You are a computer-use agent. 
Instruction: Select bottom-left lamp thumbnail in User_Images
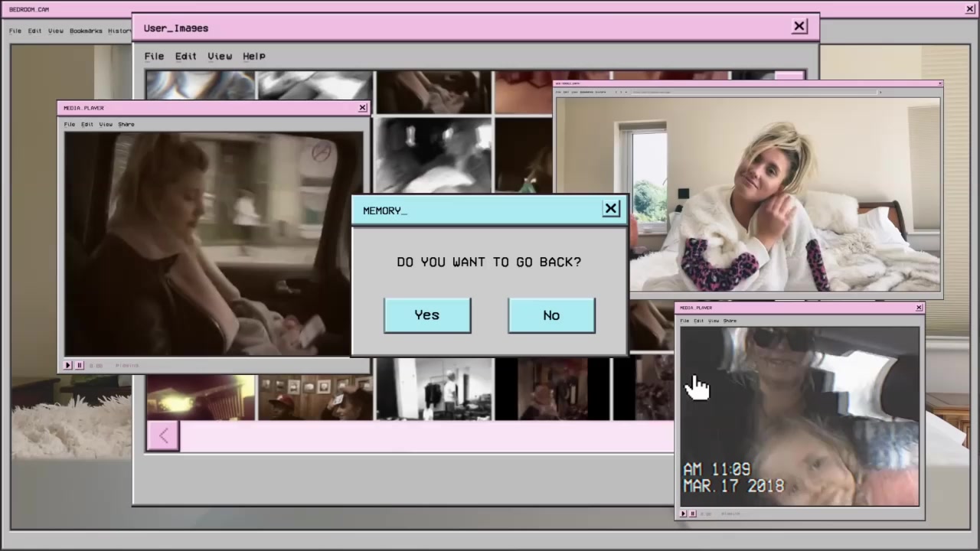[x=201, y=397]
